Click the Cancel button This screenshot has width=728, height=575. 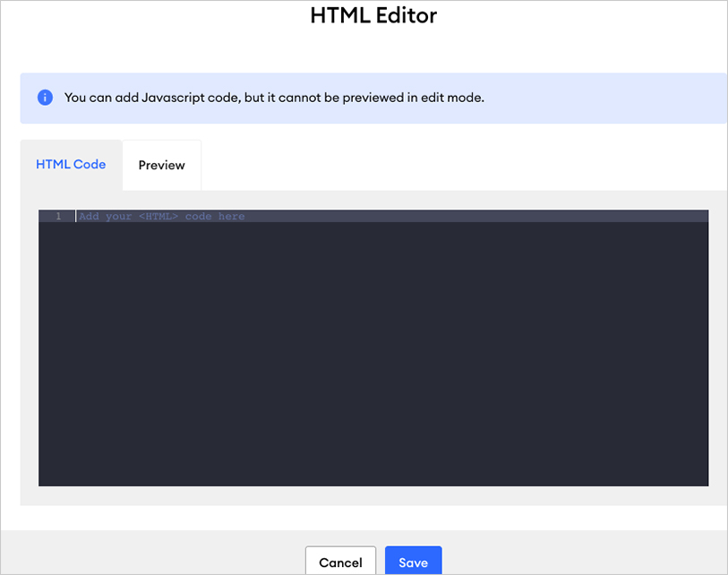click(340, 562)
